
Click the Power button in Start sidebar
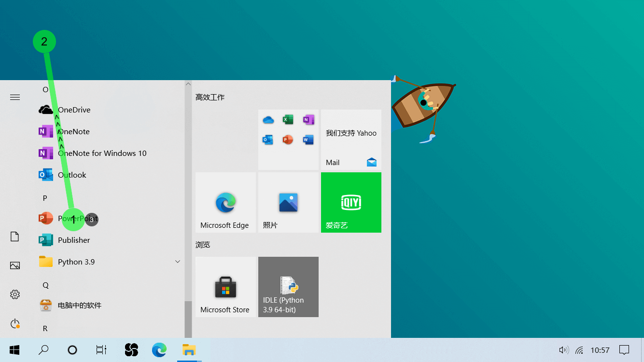15,323
